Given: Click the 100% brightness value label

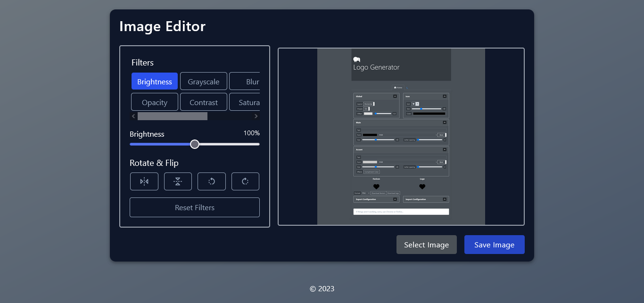Looking at the screenshot, I should tap(252, 133).
